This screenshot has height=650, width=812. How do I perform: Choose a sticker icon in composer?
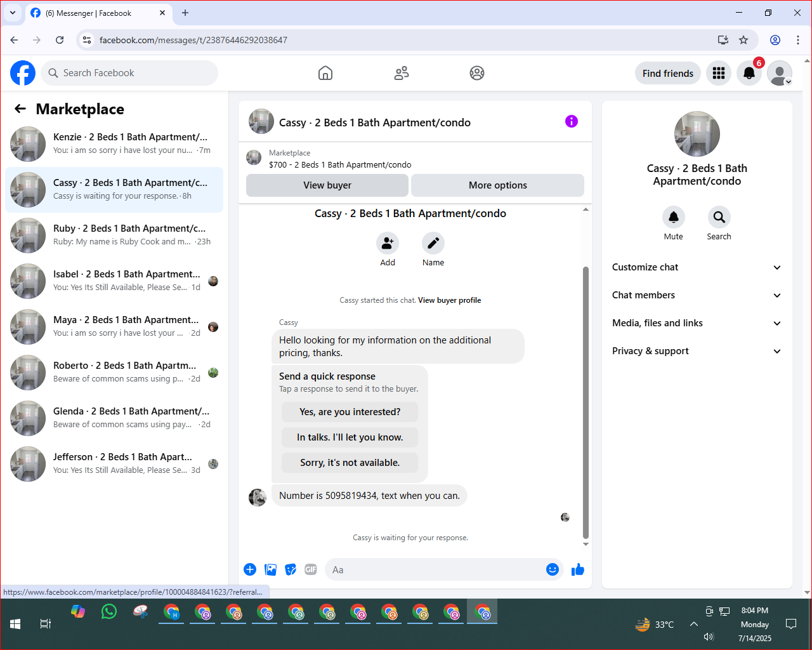(291, 569)
